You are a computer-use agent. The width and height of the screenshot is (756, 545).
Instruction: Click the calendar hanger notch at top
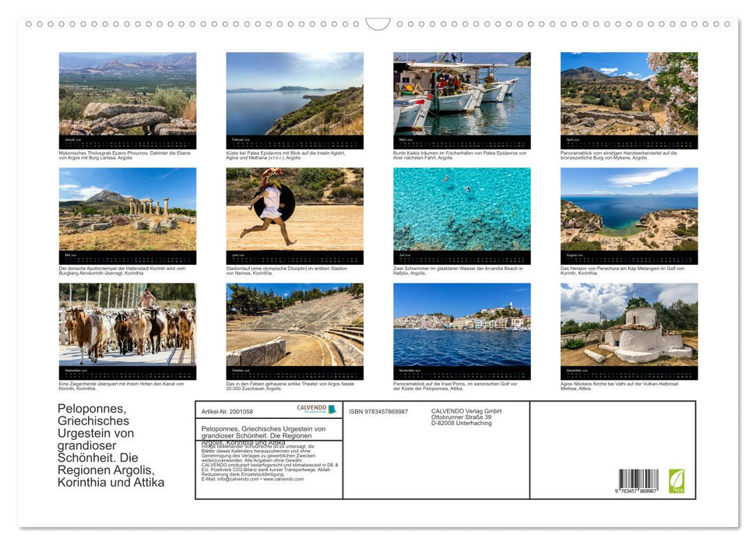(x=378, y=24)
